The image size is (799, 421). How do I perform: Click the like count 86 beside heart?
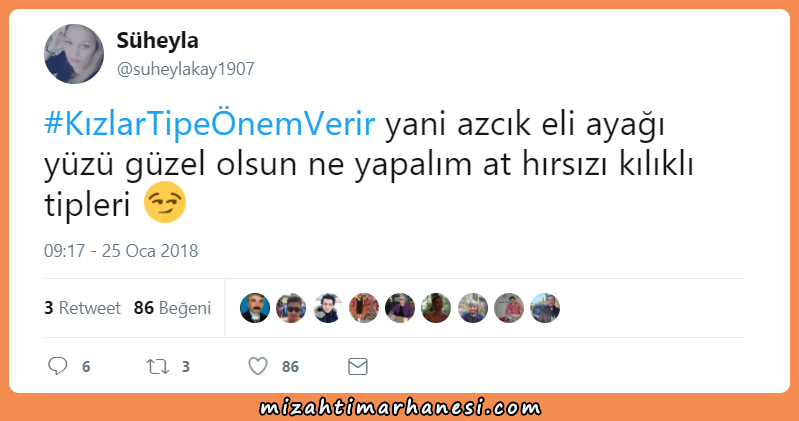tap(290, 366)
